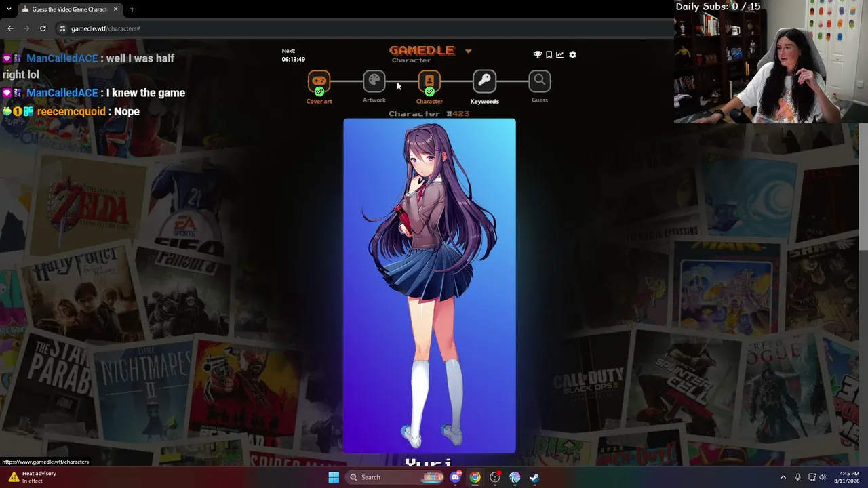Viewport: 868px width, 488px height.
Task: Open the Windows Start menu
Action: coord(334,477)
